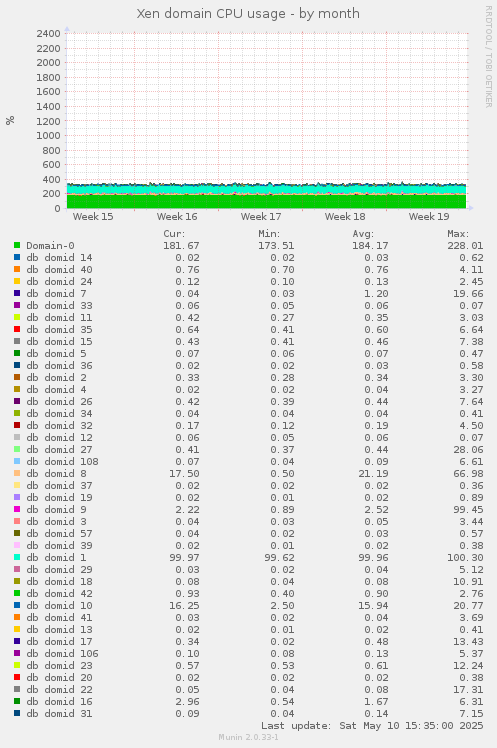This screenshot has height=748, width=497.
Task: Select the 'db domid 23' legend text
Action: coord(59,665)
